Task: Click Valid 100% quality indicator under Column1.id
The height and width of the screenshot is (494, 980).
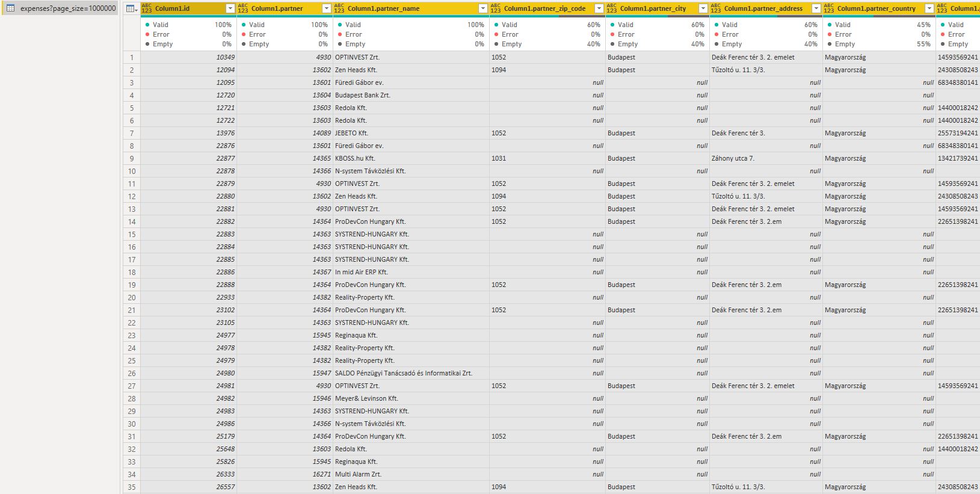Action: [x=188, y=25]
